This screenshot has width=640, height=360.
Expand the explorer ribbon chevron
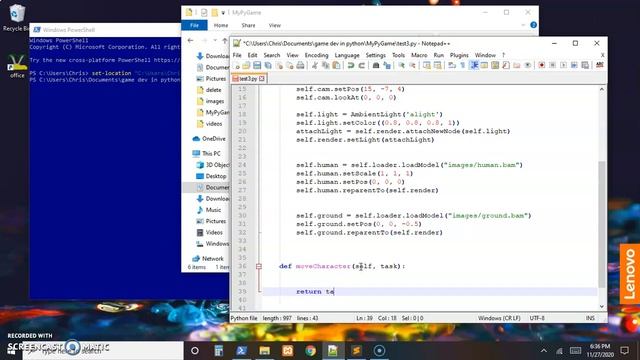[523, 25]
